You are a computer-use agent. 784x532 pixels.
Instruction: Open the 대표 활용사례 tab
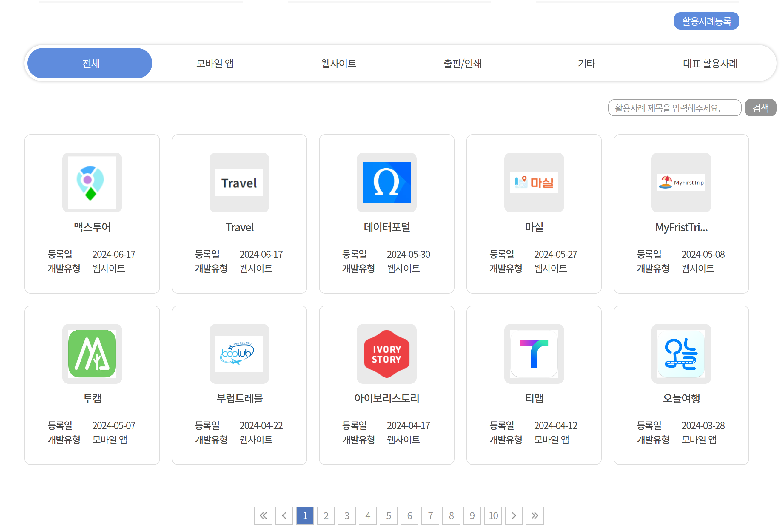(x=710, y=64)
